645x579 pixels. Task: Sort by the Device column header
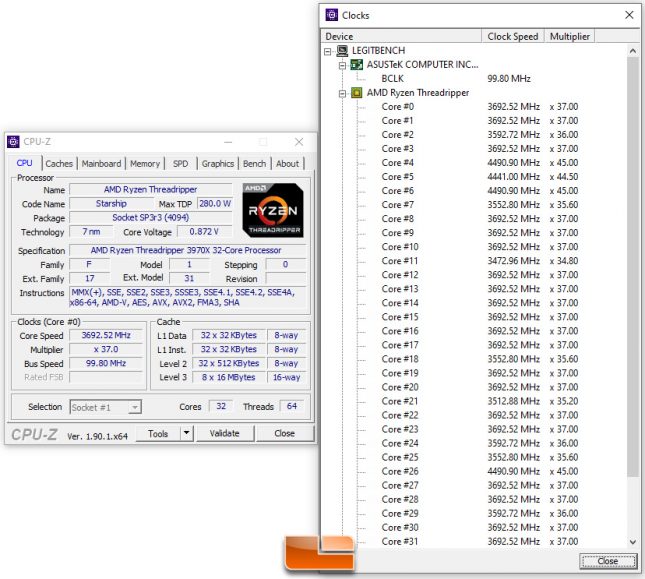click(x=401, y=37)
